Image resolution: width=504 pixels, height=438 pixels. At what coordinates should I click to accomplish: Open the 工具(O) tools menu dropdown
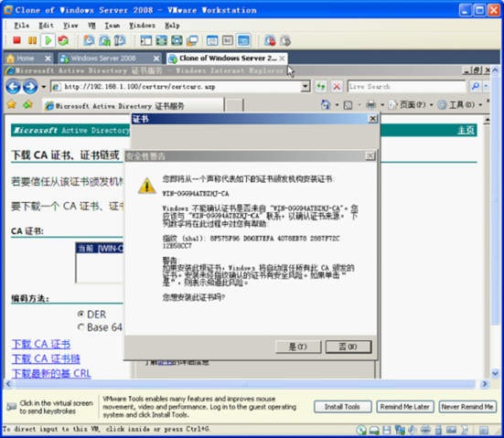coord(460,105)
